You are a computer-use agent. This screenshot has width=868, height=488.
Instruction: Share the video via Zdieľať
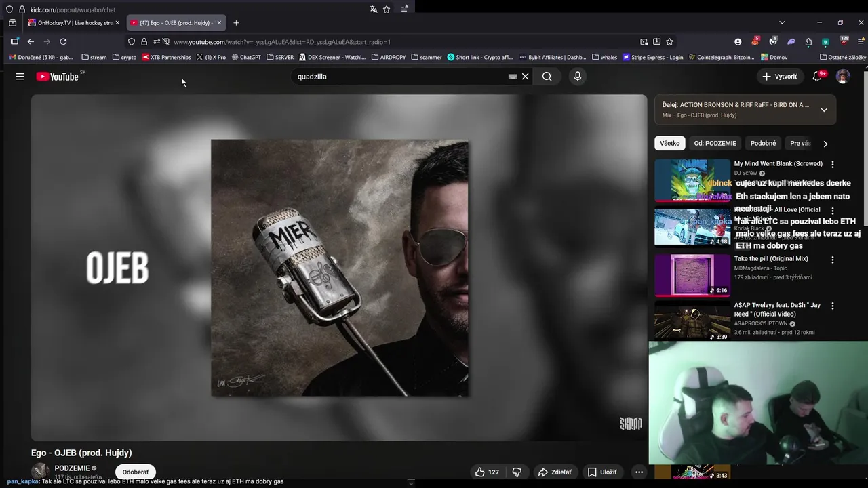[x=554, y=472]
